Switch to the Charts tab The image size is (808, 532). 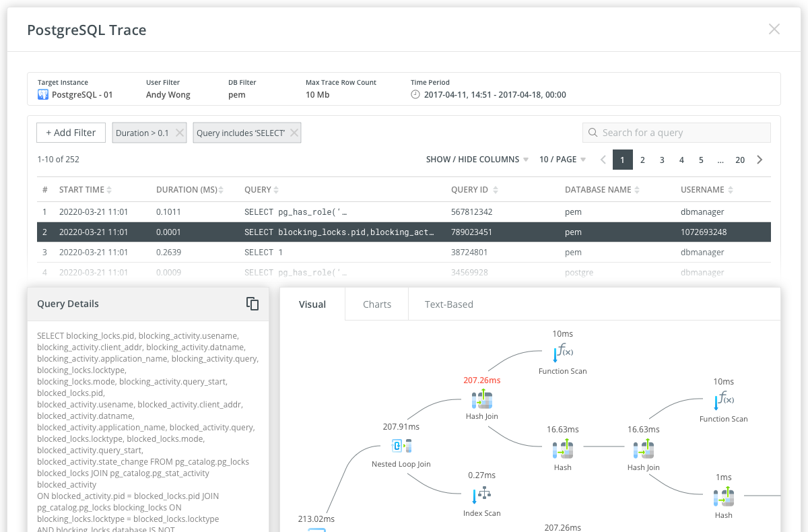[376, 304]
